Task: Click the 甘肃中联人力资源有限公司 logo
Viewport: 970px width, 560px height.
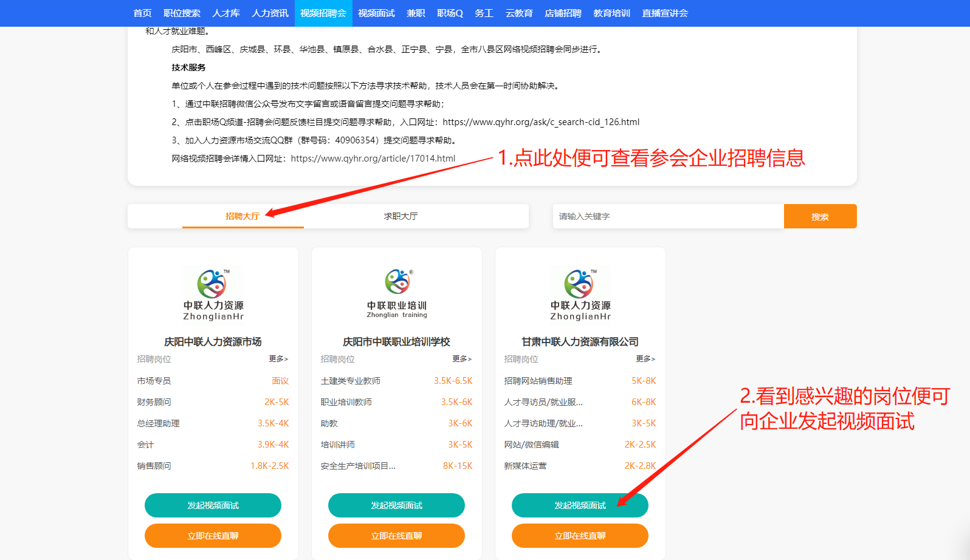Action: pos(580,294)
